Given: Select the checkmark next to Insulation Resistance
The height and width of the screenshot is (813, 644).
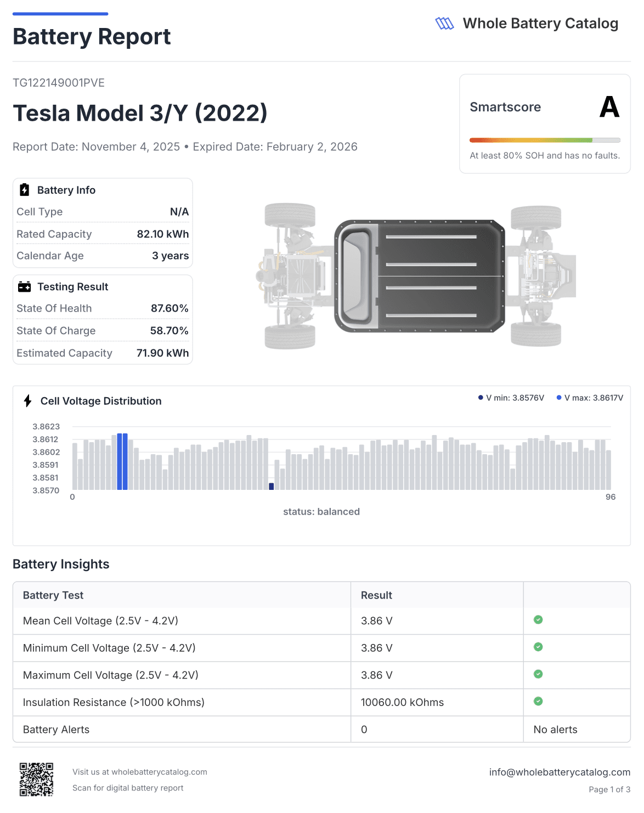Looking at the screenshot, I should coord(538,702).
